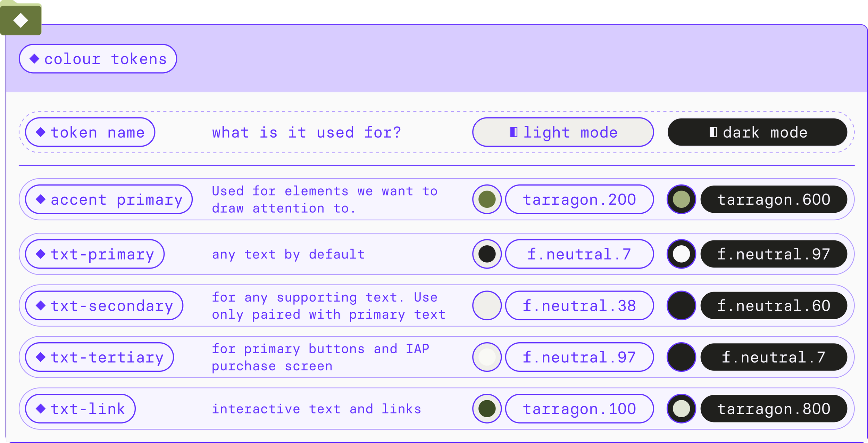Click the green folder diamond icon
Screen dimensions: 868x443
click(x=20, y=20)
